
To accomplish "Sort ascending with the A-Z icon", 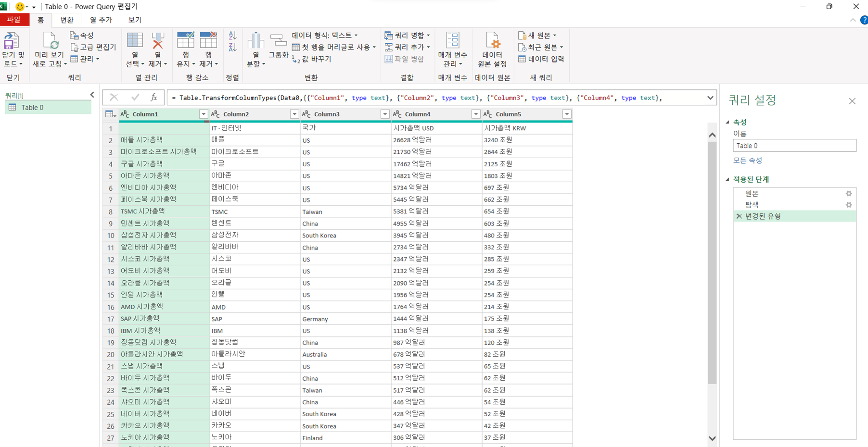I will pyautogui.click(x=232, y=36).
